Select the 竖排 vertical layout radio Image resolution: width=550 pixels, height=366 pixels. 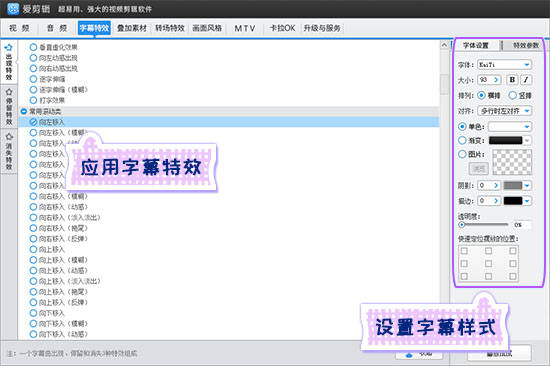tap(512, 95)
